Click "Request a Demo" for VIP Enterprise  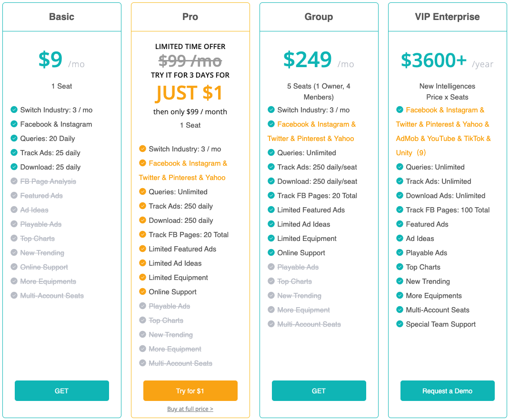click(447, 390)
